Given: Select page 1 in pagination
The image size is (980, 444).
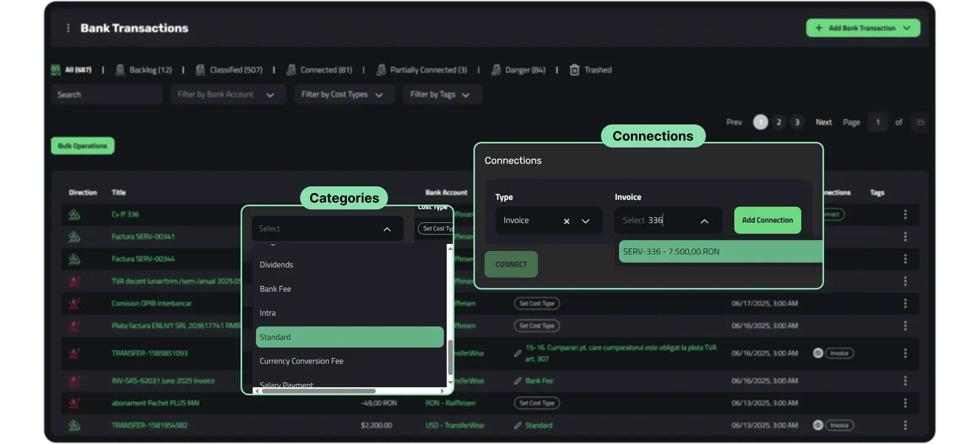Looking at the screenshot, I should click(761, 122).
